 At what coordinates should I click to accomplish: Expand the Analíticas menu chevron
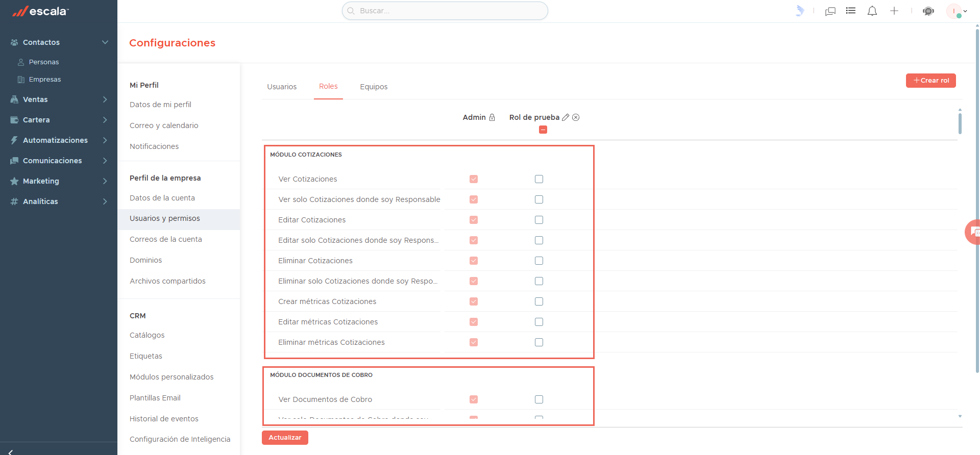(x=105, y=201)
